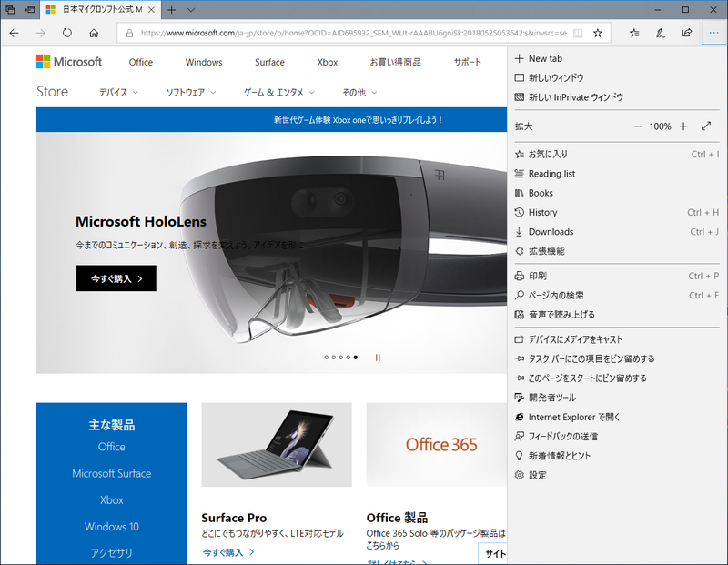Open History from the Edge menu
Viewport: 728px width, 565px height.
pyautogui.click(x=547, y=212)
